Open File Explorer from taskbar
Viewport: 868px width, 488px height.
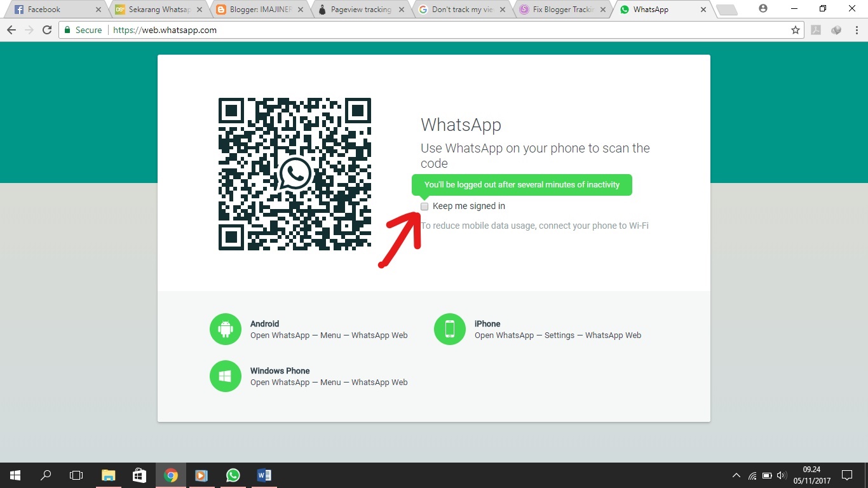[109, 475]
